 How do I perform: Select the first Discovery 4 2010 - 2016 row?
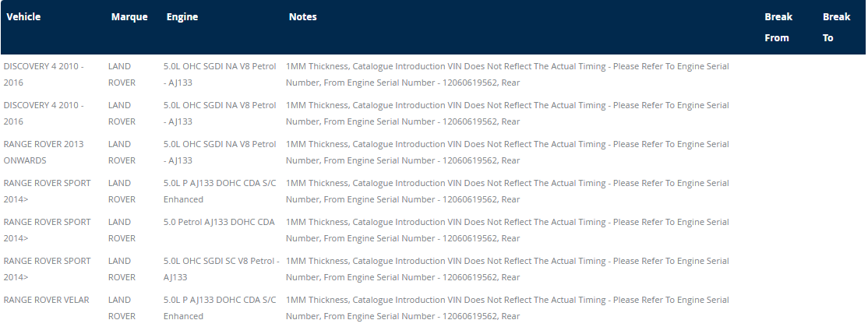44,74
